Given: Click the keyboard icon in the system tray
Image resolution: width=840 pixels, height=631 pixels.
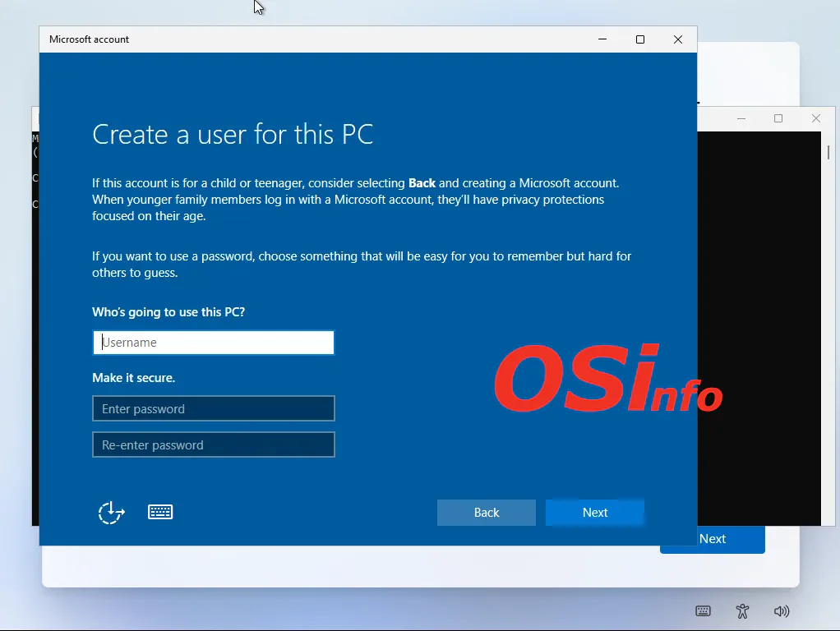Looking at the screenshot, I should (703, 611).
